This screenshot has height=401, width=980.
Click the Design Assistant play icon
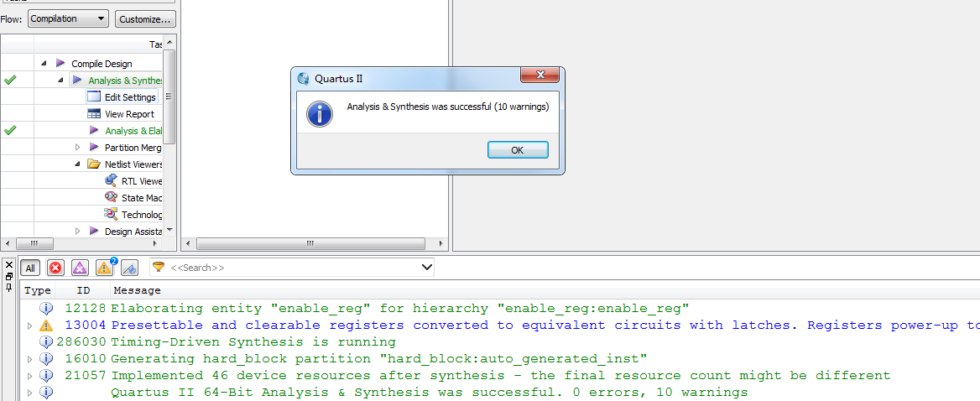point(94,231)
